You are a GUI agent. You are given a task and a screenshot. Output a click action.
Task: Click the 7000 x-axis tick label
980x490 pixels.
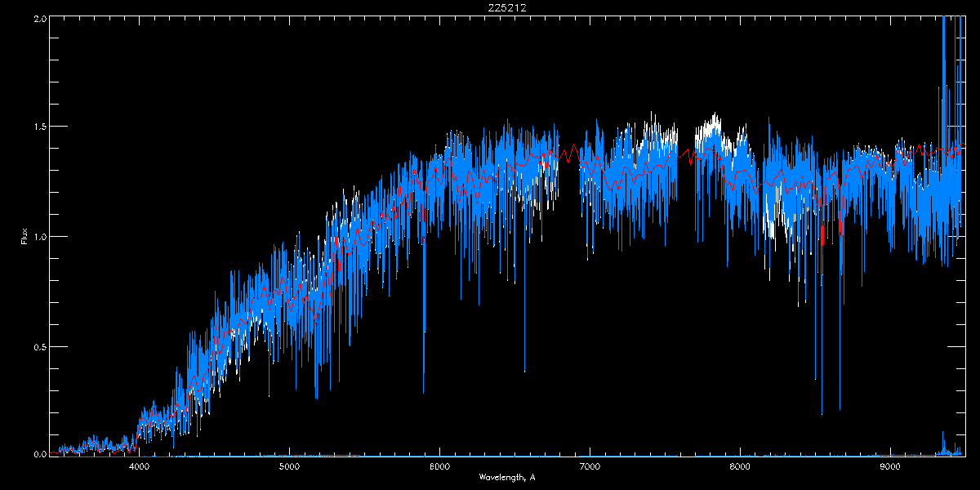pyautogui.click(x=590, y=466)
